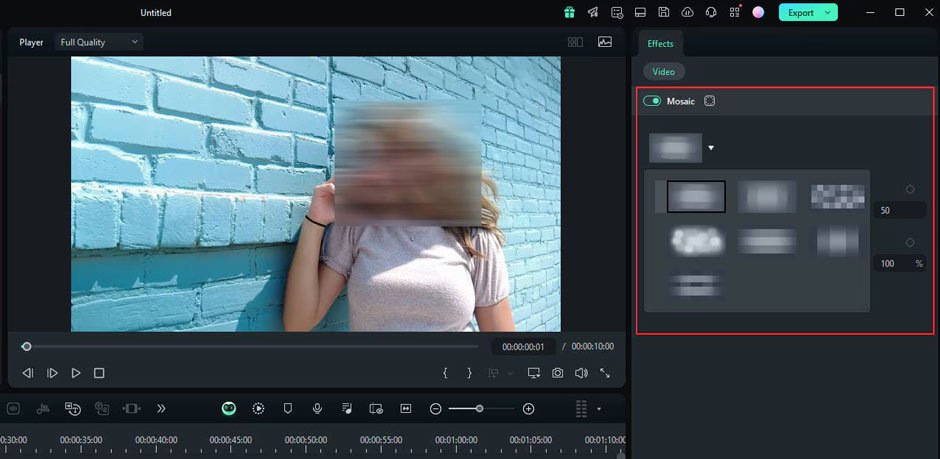Open the monitor display settings icon
This screenshot has width=940, height=459.
click(534, 373)
